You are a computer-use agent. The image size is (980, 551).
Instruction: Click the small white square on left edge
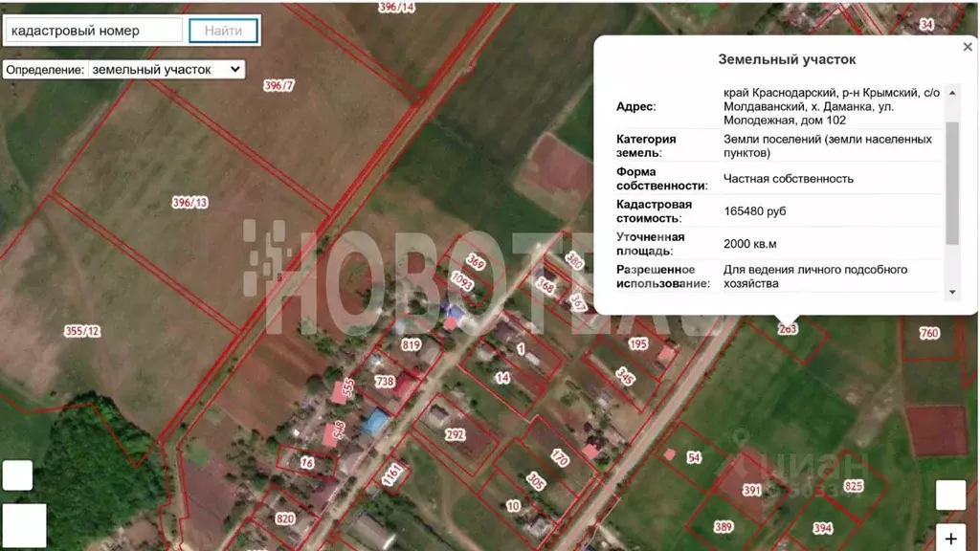tap(17, 475)
